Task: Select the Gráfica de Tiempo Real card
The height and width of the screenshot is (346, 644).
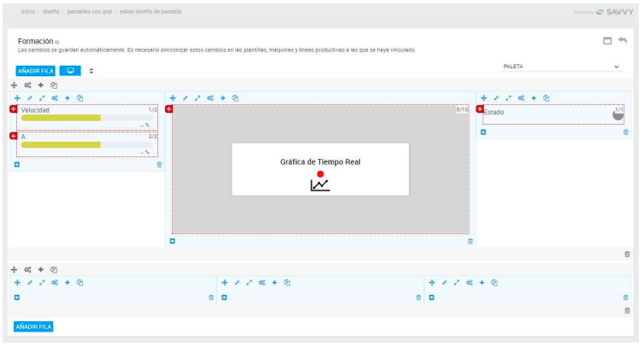Action: coord(321,169)
